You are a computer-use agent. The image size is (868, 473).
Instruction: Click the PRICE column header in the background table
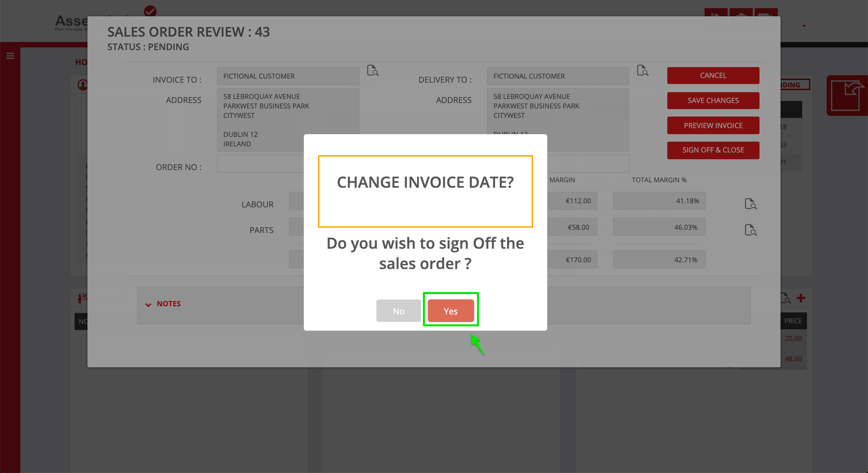[793, 321]
